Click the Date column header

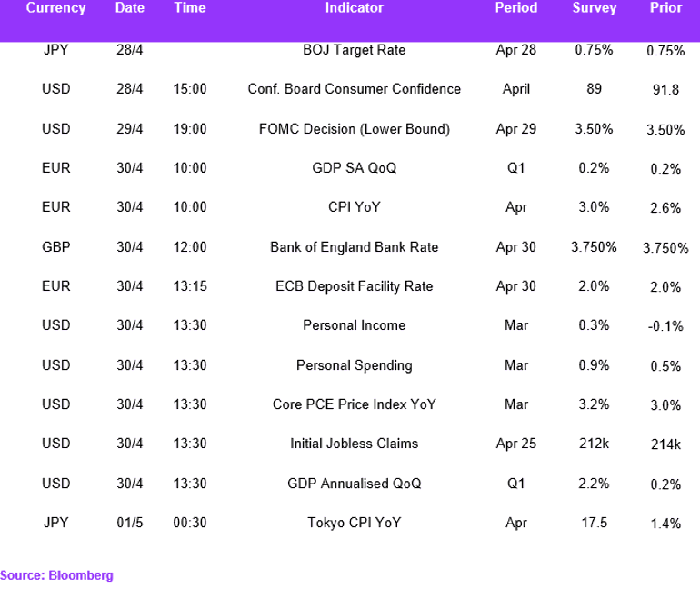click(130, 8)
